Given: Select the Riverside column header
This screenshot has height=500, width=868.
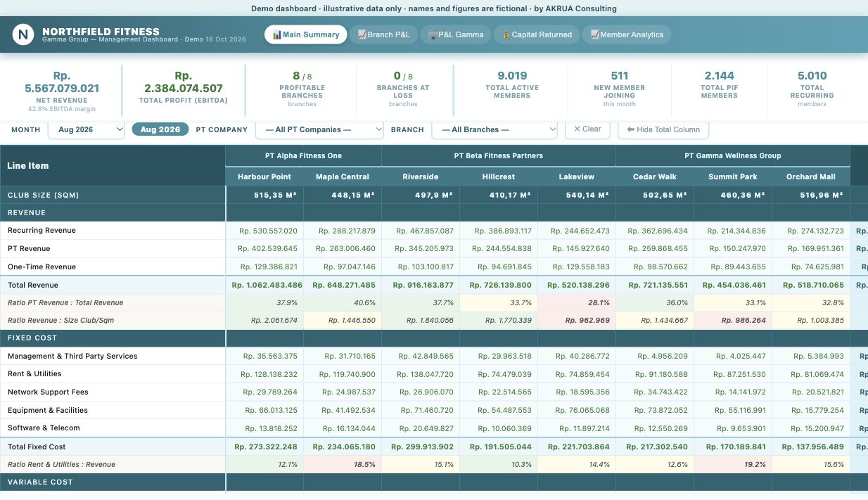Looking at the screenshot, I should tap(421, 177).
